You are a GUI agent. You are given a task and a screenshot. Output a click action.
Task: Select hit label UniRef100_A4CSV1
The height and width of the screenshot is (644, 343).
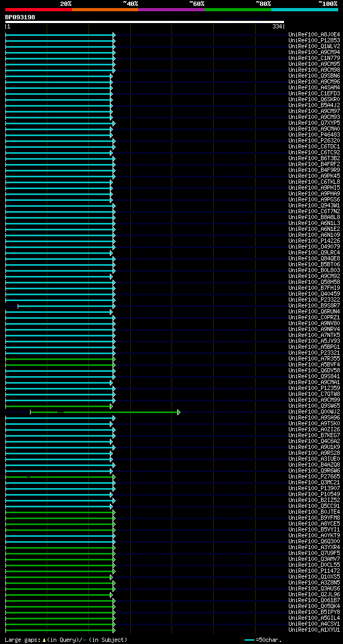click(314, 624)
